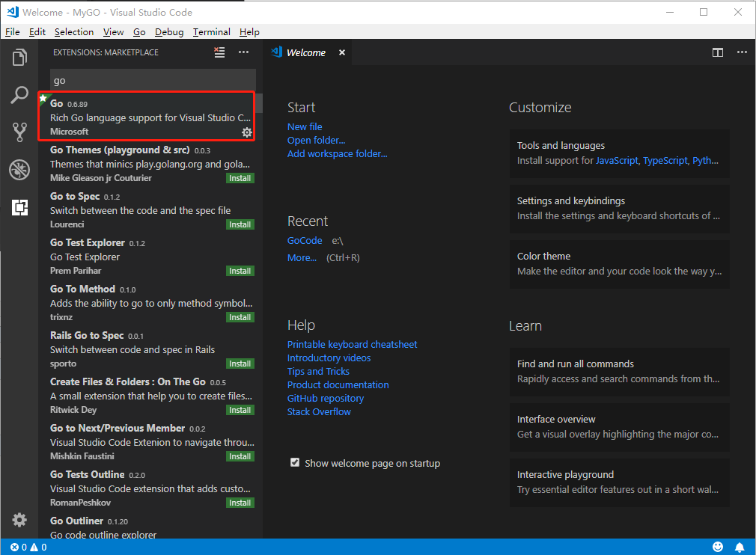The image size is (756, 555).
Task: Install the Go Test Explorer extension
Action: [240, 271]
